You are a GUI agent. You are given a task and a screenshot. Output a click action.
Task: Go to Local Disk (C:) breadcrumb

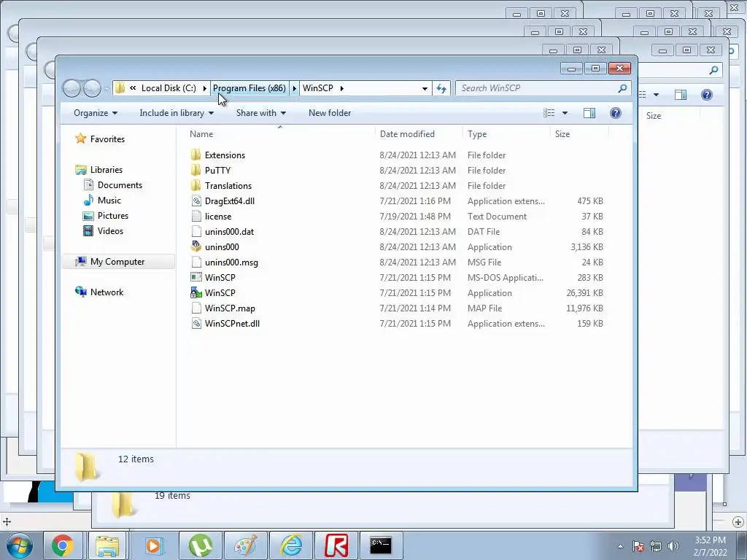click(169, 88)
